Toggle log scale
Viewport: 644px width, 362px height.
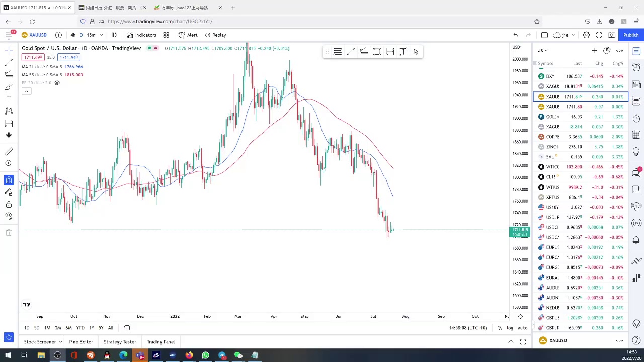[x=510, y=328]
